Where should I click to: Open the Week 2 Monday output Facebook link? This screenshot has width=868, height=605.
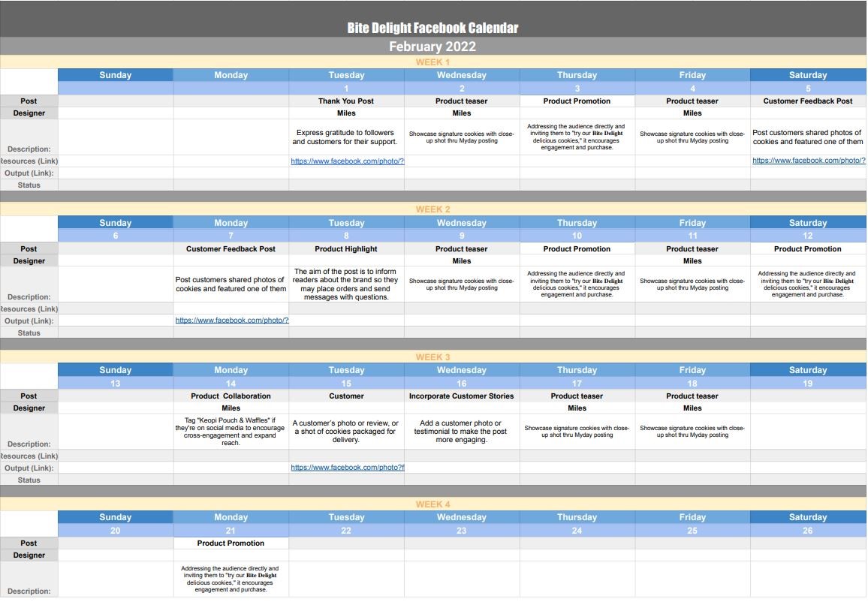[x=232, y=320]
